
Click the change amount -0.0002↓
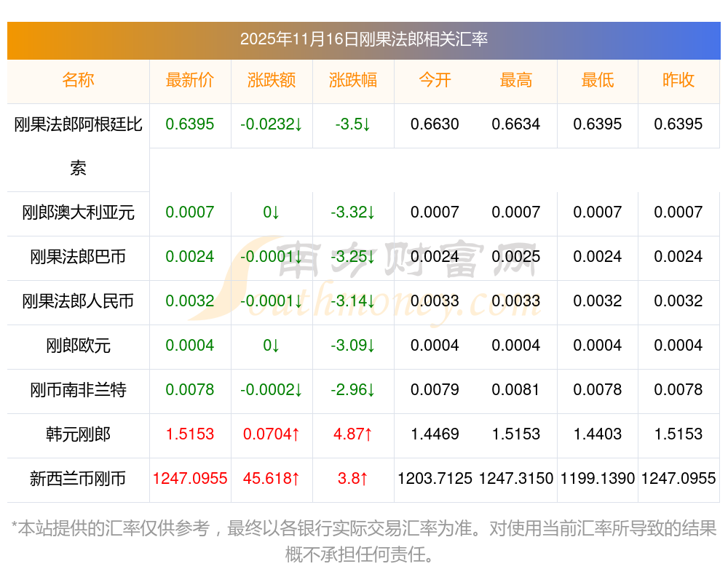(x=271, y=390)
